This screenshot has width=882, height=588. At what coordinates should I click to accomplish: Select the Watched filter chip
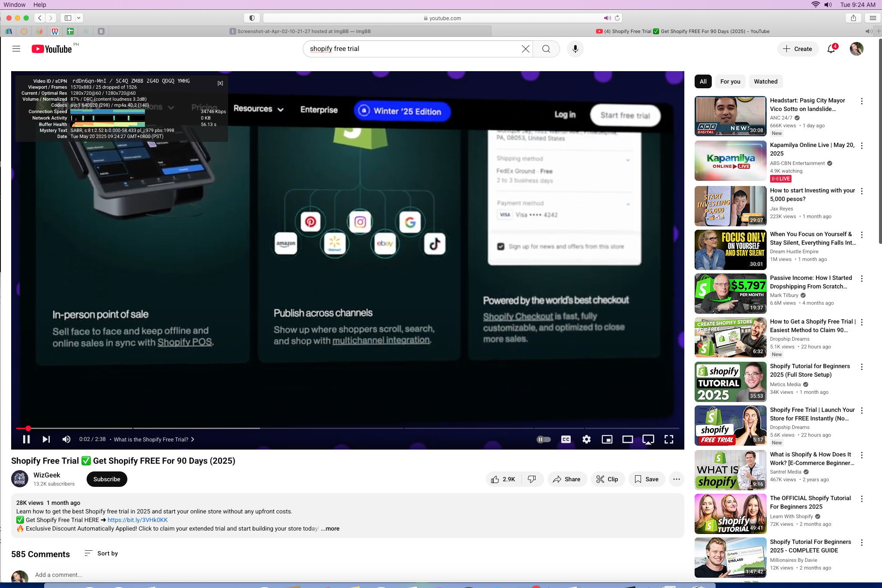coord(766,81)
